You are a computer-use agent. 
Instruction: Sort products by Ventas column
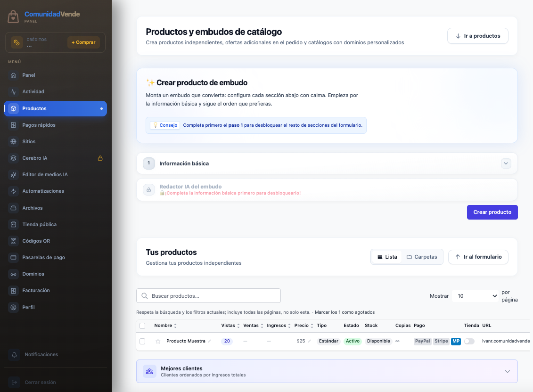click(x=253, y=326)
